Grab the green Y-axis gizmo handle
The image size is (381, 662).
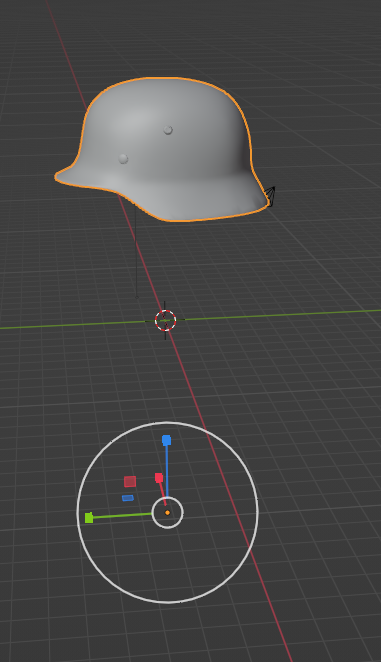click(89, 518)
